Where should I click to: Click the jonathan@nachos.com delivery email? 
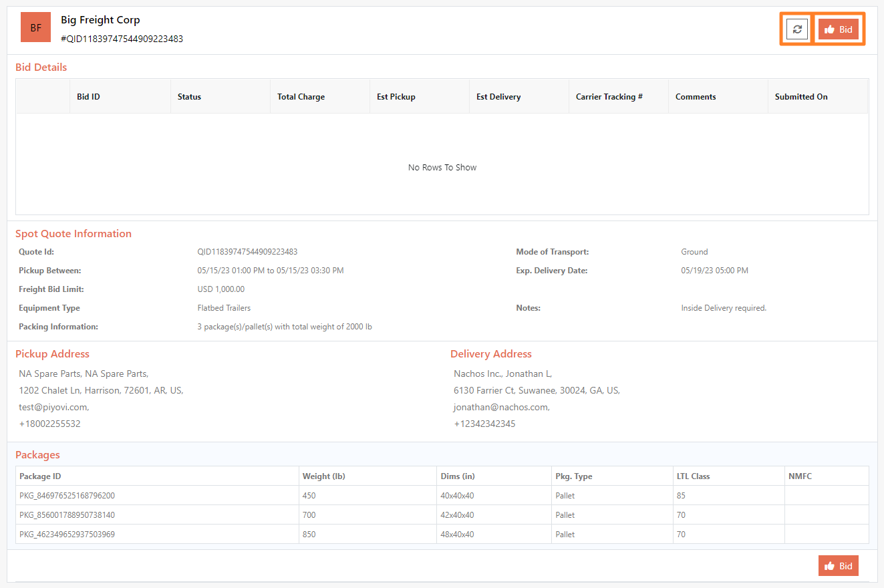(502, 407)
